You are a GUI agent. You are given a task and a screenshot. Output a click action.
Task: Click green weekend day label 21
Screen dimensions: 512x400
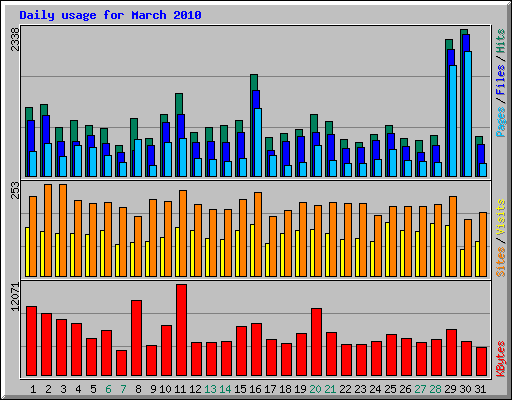click(x=330, y=389)
